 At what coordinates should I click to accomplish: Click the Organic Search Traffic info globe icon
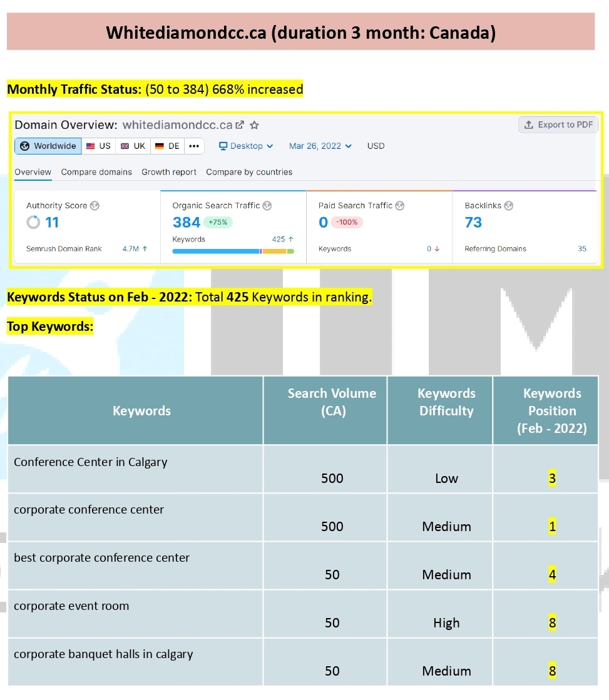pos(267,205)
